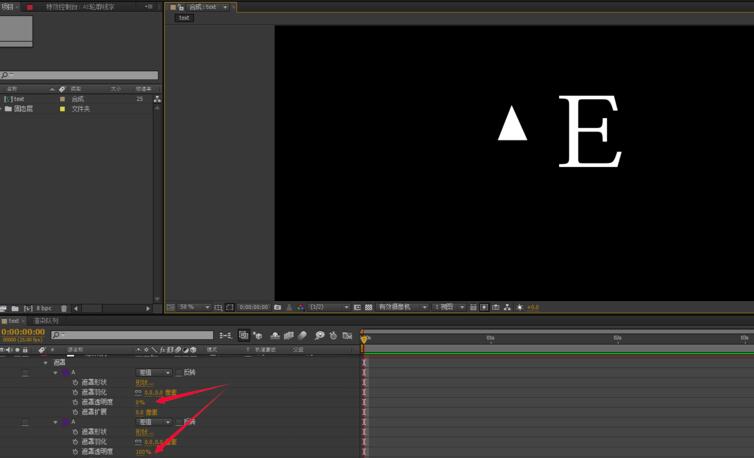Take a snapshot with the camera icon
Image resolution: width=754 pixels, height=458 pixels.
click(277, 307)
